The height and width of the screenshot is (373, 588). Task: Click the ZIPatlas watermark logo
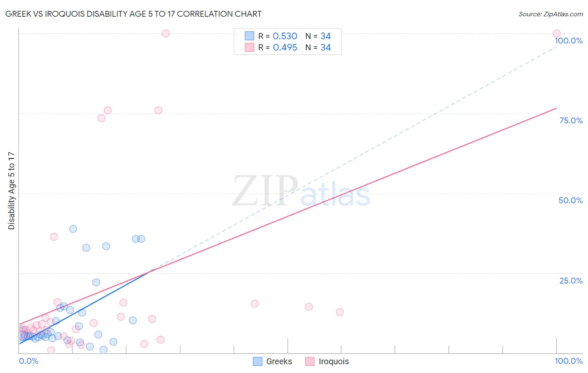[301, 192]
